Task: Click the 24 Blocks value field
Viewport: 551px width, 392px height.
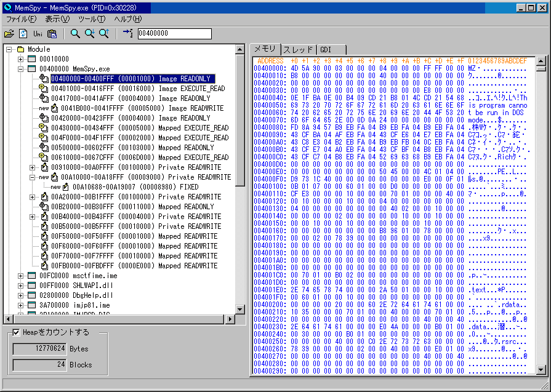Action: pyautogui.click(x=39, y=364)
